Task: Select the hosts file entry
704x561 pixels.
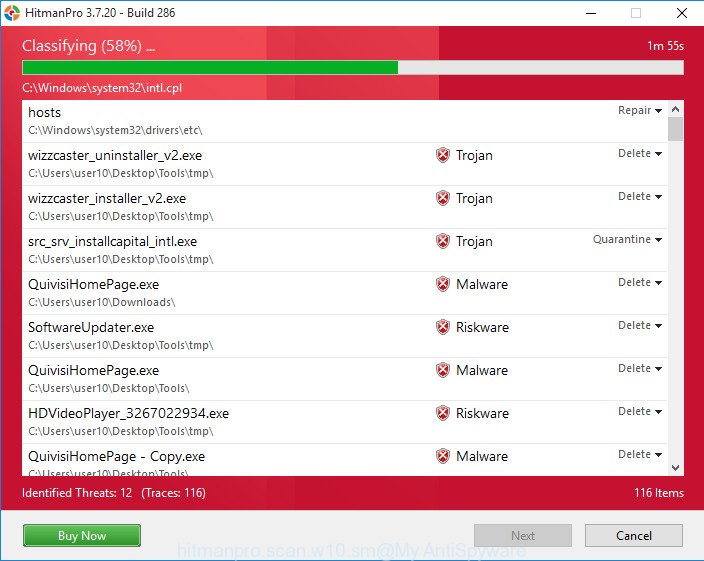Action: (344, 121)
